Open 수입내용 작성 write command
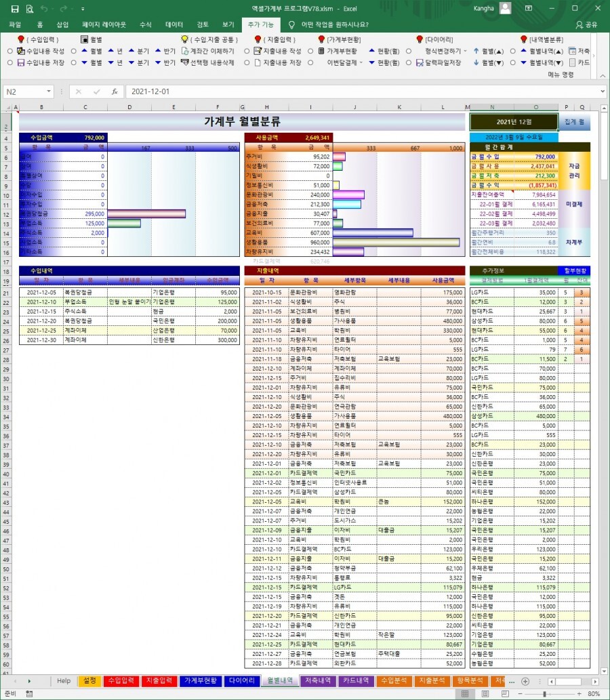 [41, 52]
